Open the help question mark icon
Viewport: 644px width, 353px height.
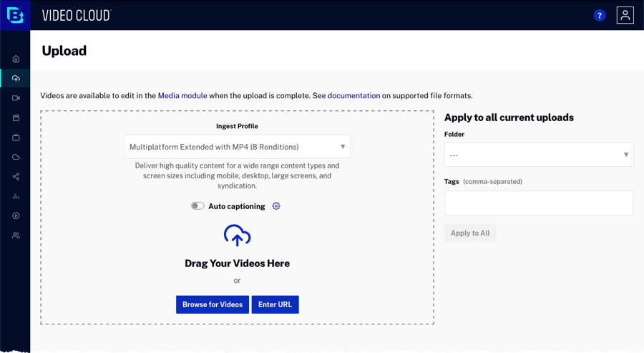pyautogui.click(x=600, y=15)
